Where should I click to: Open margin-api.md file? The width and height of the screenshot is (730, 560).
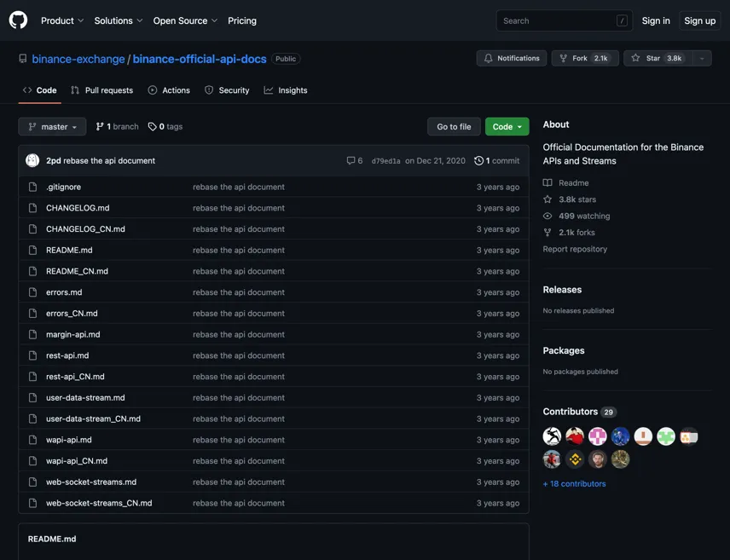pos(73,335)
